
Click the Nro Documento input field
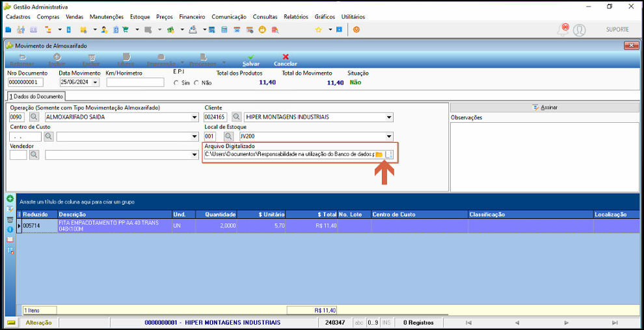pyautogui.click(x=25, y=82)
